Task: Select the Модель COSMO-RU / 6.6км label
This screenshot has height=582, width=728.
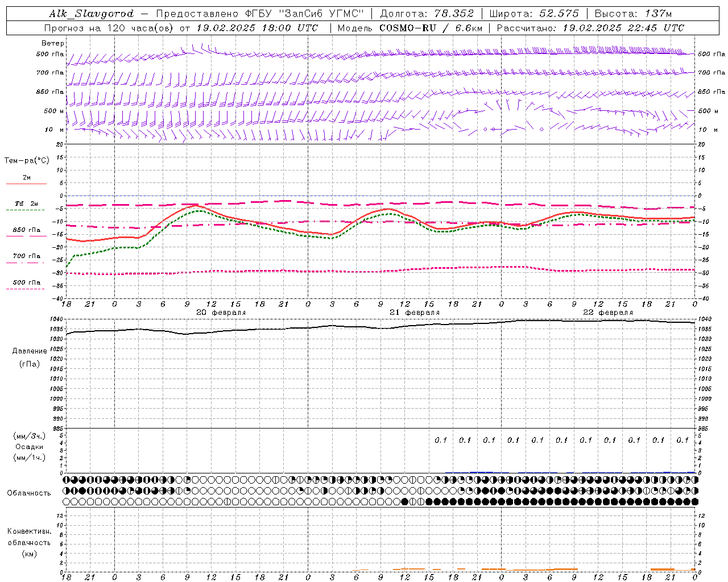Action: (410, 28)
